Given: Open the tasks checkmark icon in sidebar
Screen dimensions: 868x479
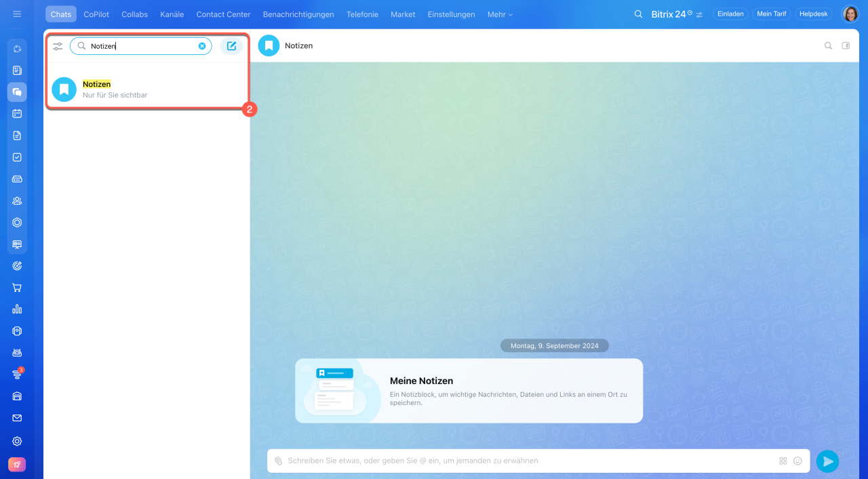Looking at the screenshot, I should (17, 157).
